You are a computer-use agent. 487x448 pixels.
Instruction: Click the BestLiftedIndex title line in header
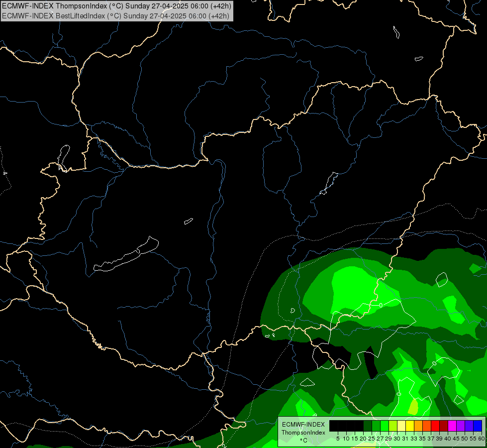coord(115,16)
